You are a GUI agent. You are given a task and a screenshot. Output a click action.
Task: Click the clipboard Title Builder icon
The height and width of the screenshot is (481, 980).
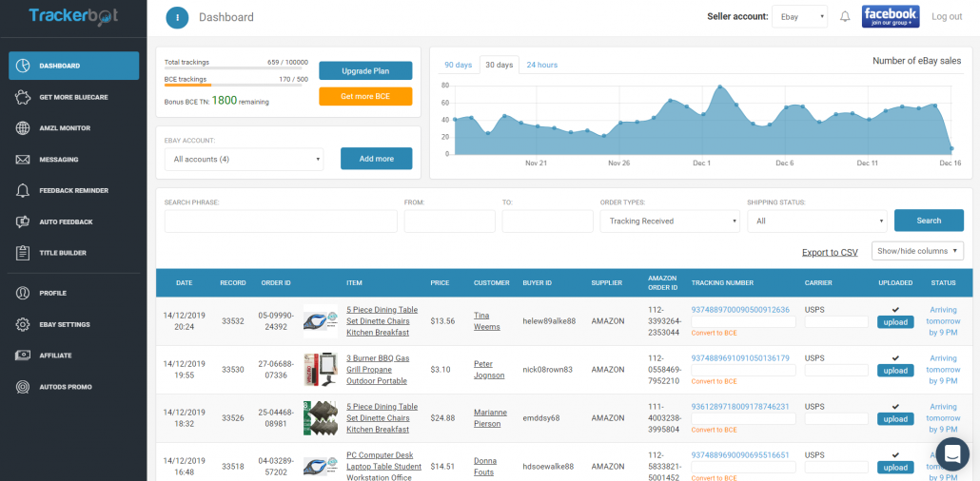23,253
